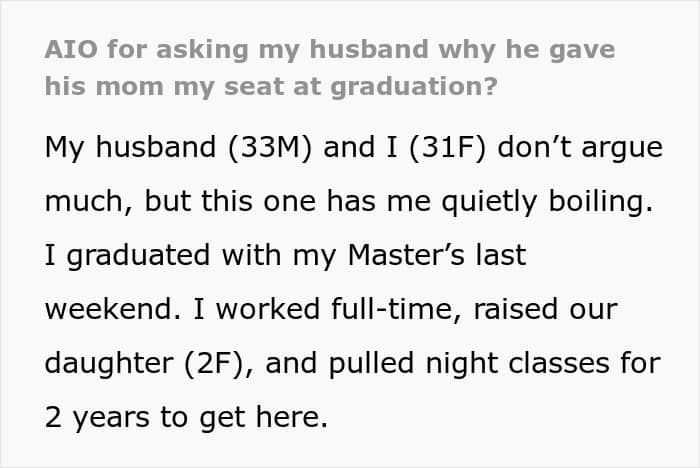
Task: Click the word "pulled" in the paragraph
Action: click(x=371, y=363)
